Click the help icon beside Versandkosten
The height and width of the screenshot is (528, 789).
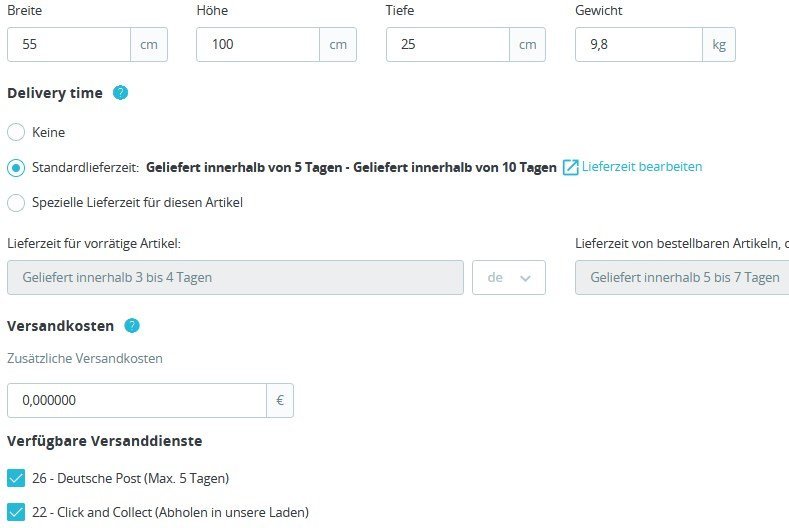pyautogui.click(x=132, y=326)
